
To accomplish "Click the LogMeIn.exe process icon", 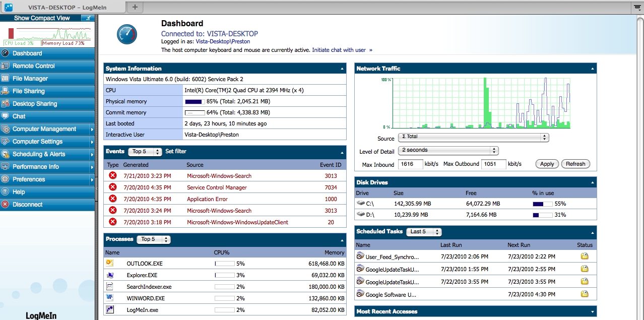I will (x=110, y=309).
